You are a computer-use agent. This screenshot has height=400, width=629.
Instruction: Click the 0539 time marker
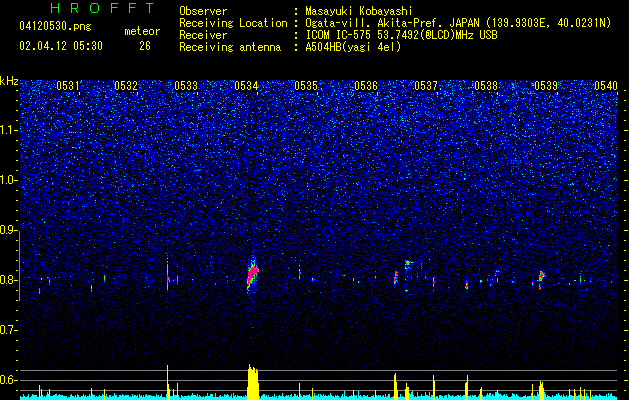click(546, 85)
